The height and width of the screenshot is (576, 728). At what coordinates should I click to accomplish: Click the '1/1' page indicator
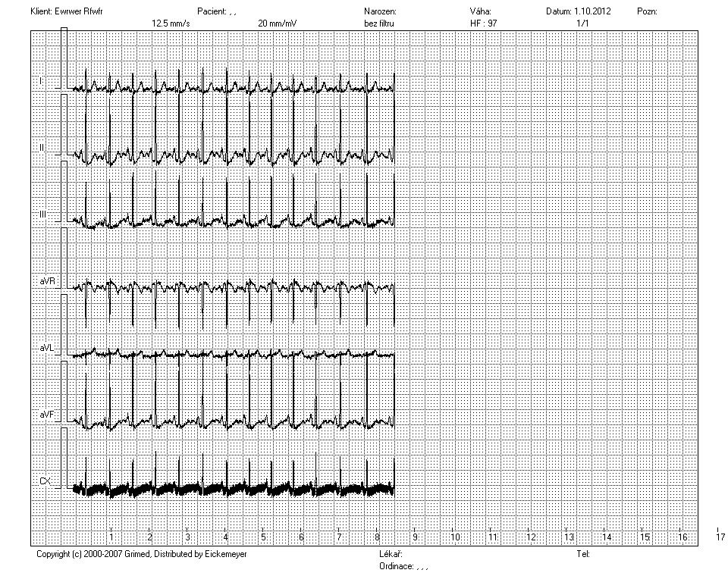582,23
